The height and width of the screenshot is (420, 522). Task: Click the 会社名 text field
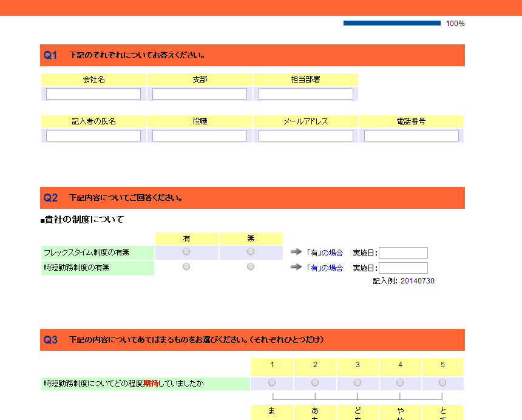point(93,94)
